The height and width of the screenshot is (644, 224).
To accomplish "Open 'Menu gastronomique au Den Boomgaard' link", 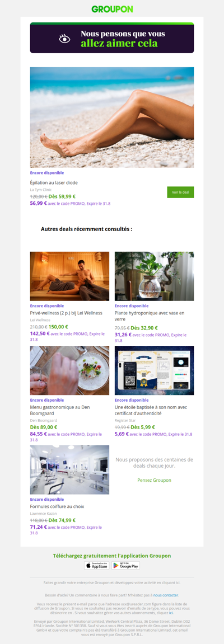I will pos(60,410).
